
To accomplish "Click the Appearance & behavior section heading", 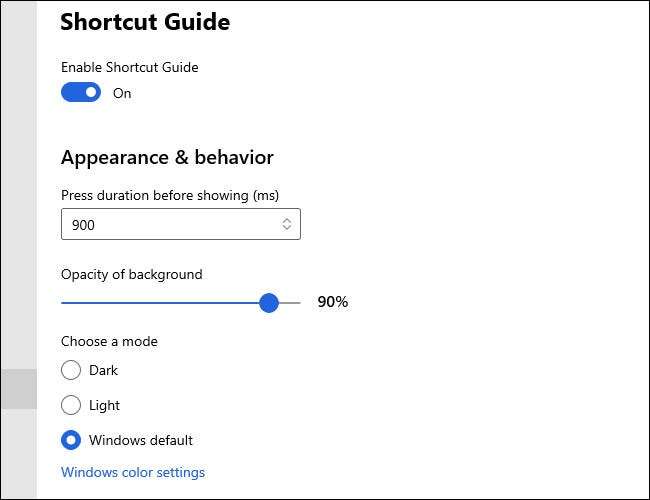I will click(x=167, y=157).
